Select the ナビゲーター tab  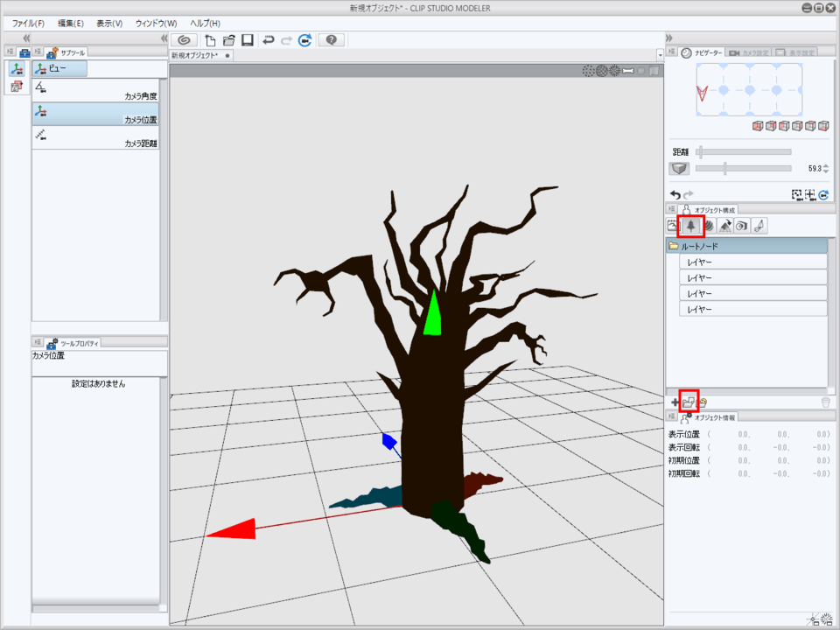(702, 52)
